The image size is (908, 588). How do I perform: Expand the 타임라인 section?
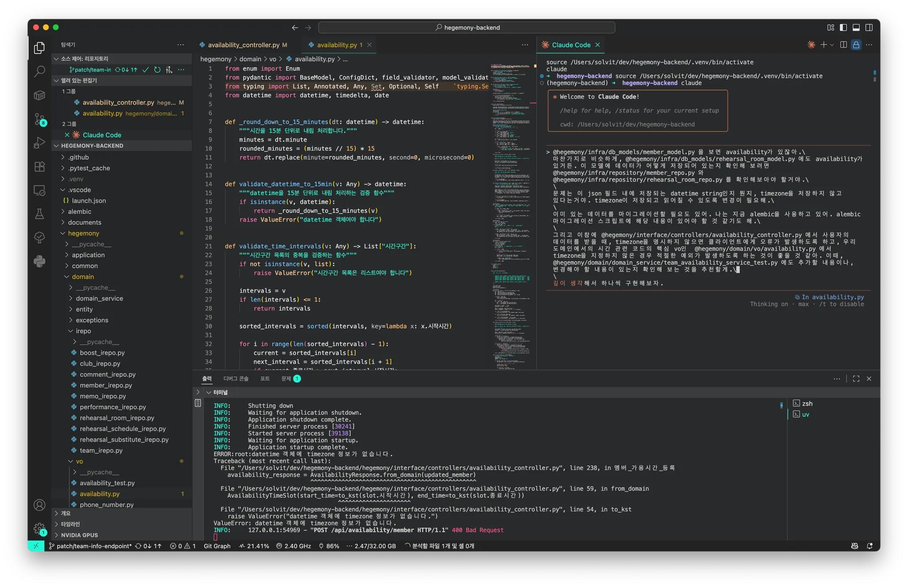pyautogui.click(x=70, y=524)
